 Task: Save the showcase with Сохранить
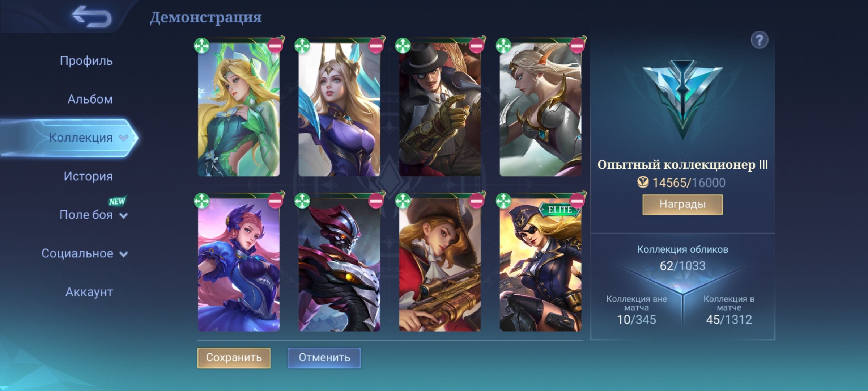click(x=234, y=358)
